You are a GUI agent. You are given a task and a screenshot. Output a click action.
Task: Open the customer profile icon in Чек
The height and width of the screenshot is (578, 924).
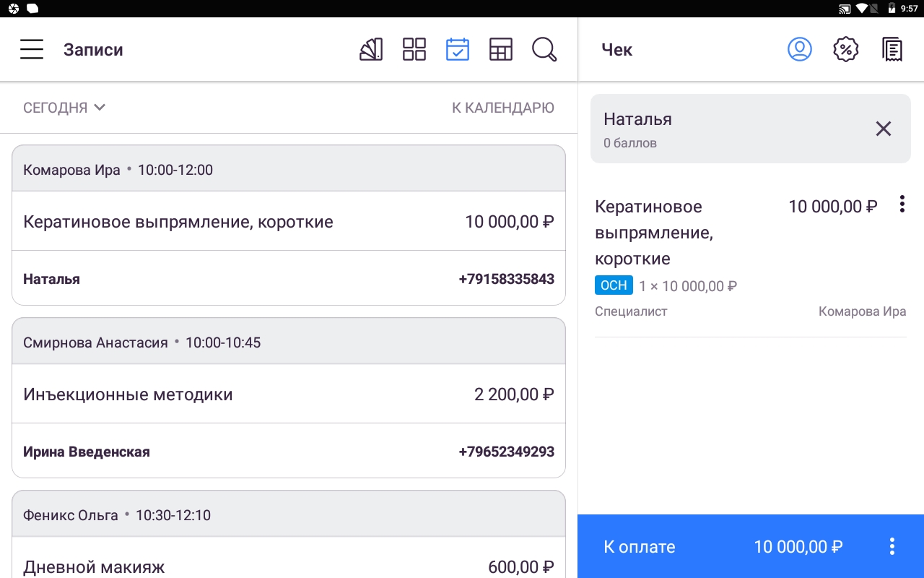[800, 50]
